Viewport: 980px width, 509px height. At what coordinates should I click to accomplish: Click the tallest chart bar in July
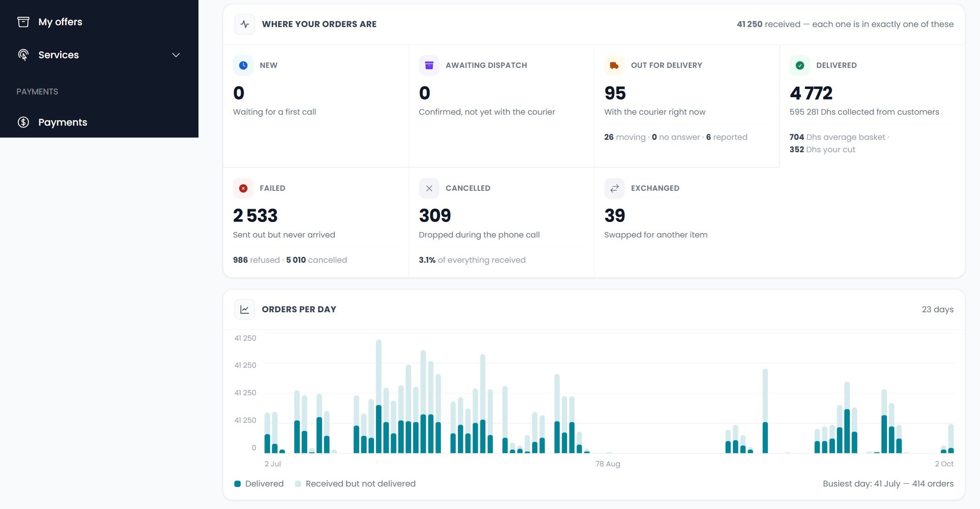click(379, 396)
